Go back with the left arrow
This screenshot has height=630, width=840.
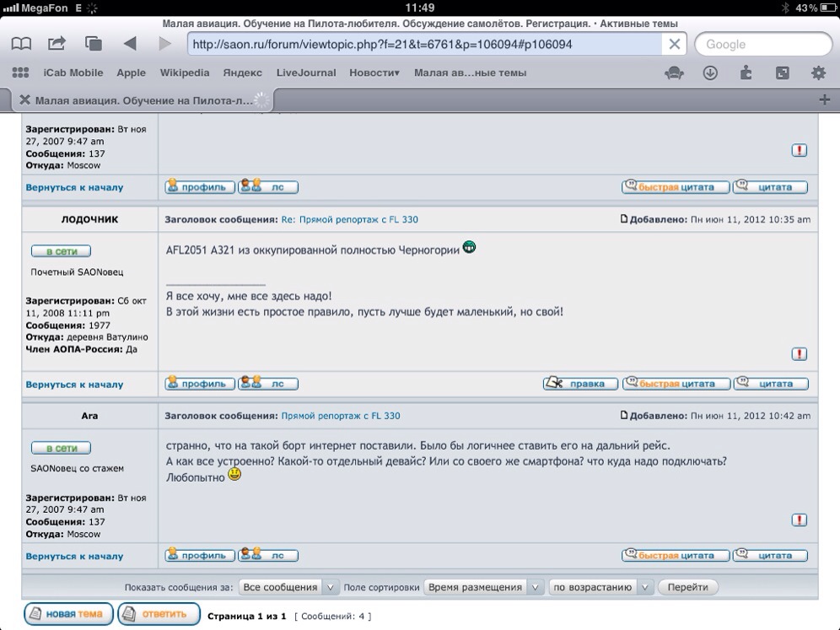pos(130,44)
